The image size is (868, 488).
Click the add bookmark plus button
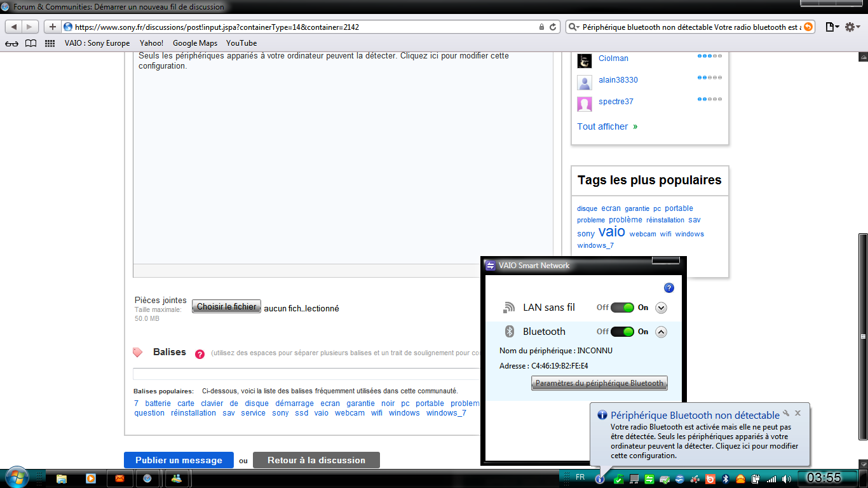[x=53, y=27]
